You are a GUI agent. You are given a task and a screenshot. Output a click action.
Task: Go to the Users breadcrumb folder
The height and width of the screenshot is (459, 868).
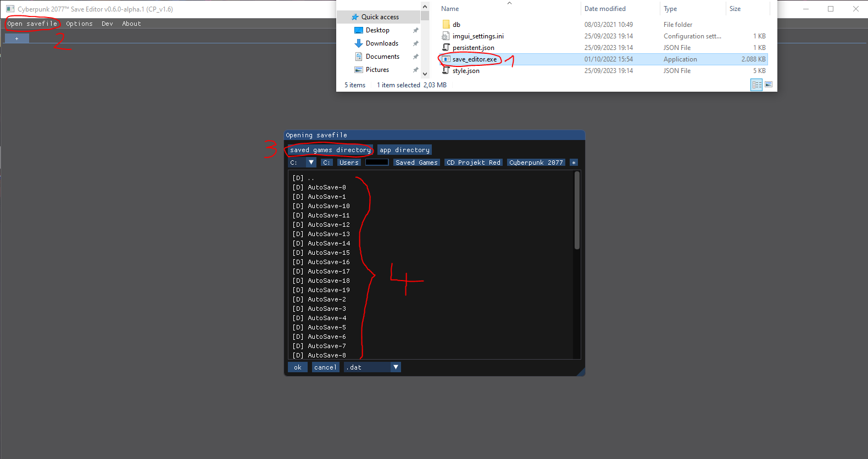(x=349, y=163)
